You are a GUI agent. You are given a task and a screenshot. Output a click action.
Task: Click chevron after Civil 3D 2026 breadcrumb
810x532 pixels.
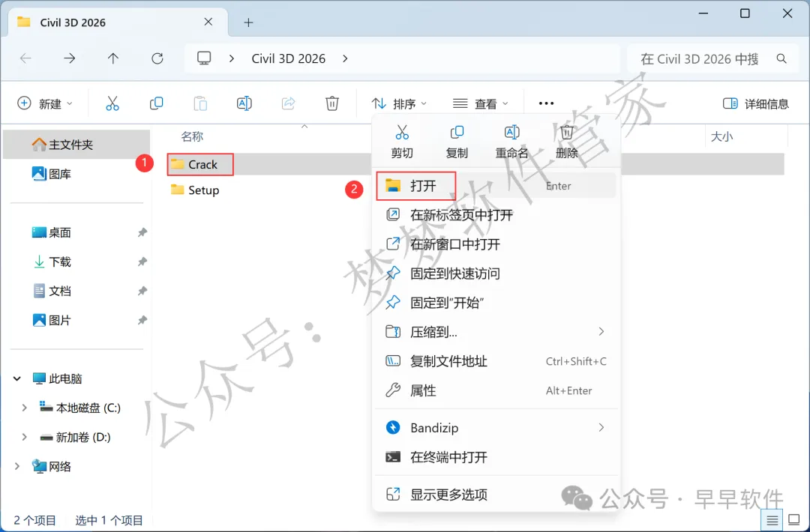coord(345,59)
